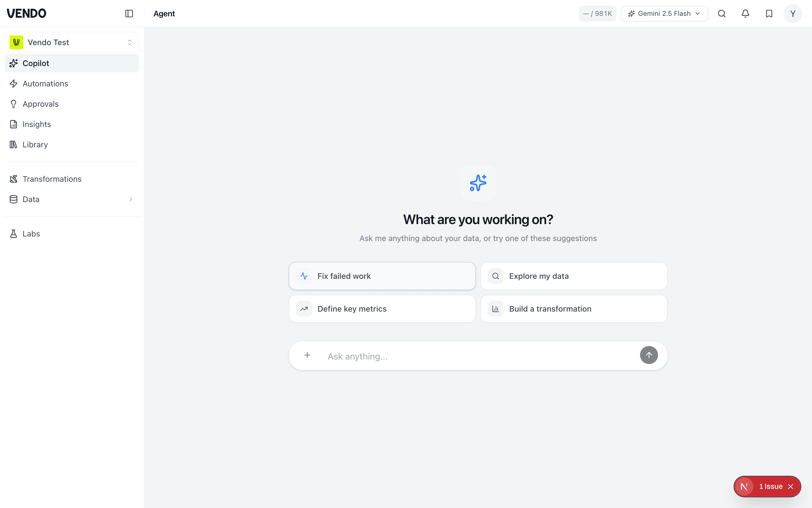Click the 1 Issue label

(771, 487)
